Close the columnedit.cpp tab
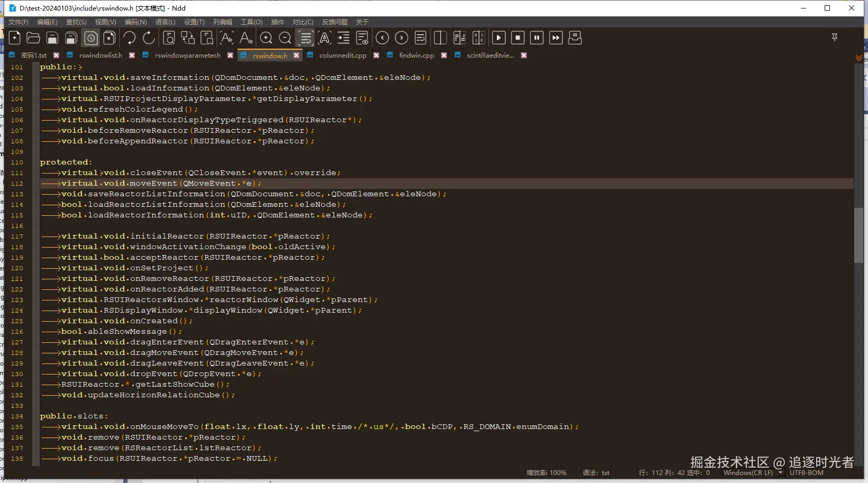This screenshot has height=483, width=868. coord(376,55)
